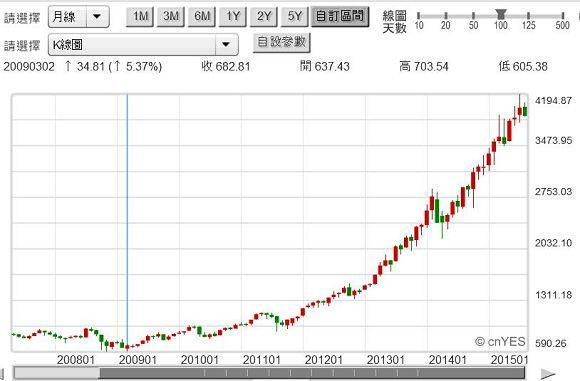Click the 3473.95 price axis value
The image size is (580, 381).
[x=553, y=141]
